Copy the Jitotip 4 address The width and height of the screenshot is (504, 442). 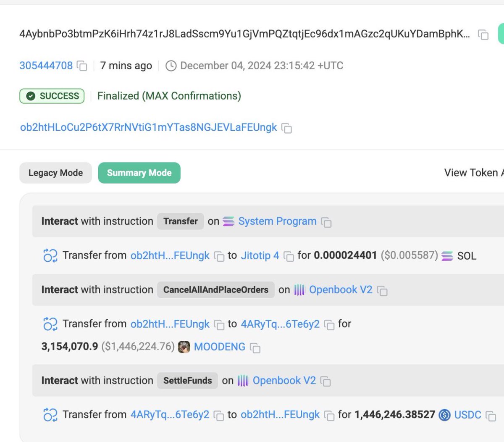(289, 256)
